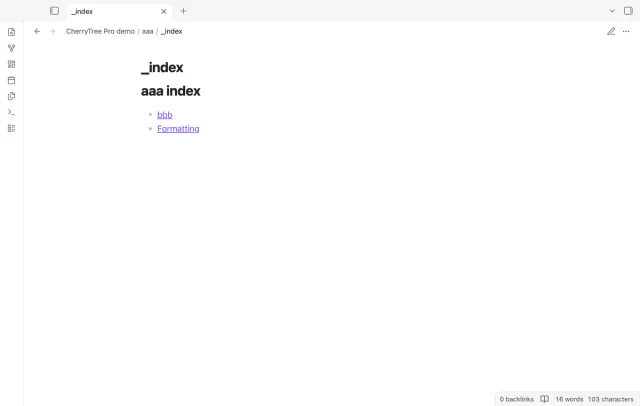Image resolution: width=640 pixels, height=406 pixels.
Task: Open command palette ribbon icon
Action: (x=11, y=112)
